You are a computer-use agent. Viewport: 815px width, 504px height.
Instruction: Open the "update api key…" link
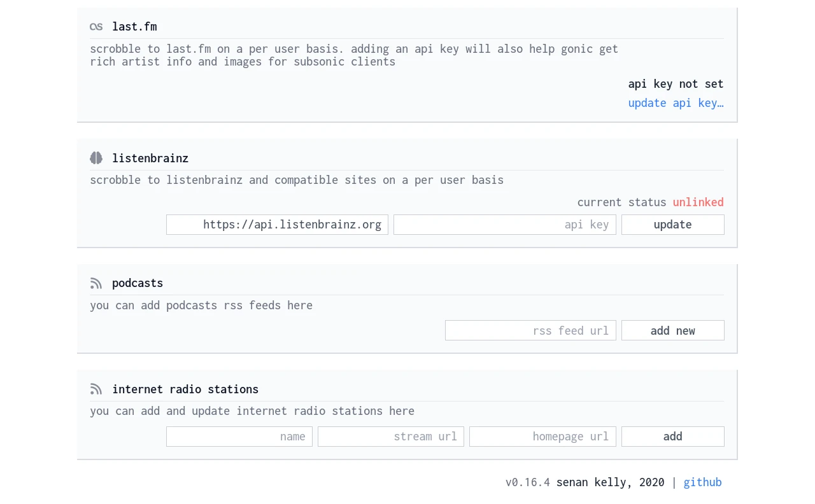click(676, 103)
